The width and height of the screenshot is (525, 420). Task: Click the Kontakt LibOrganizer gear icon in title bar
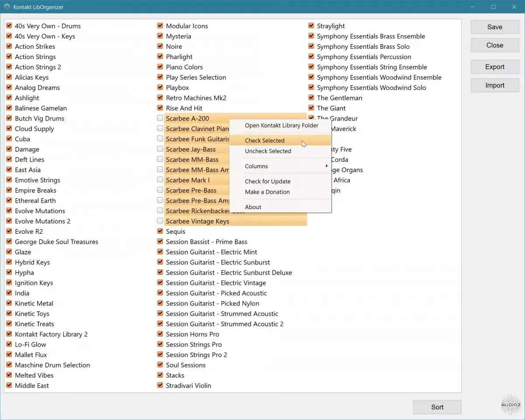pos(7,7)
